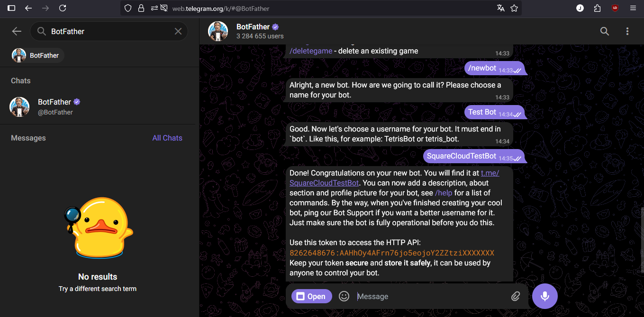Open the browser hamburger application menu
Viewport: 644px width, 317px height.
pos(633,8)
